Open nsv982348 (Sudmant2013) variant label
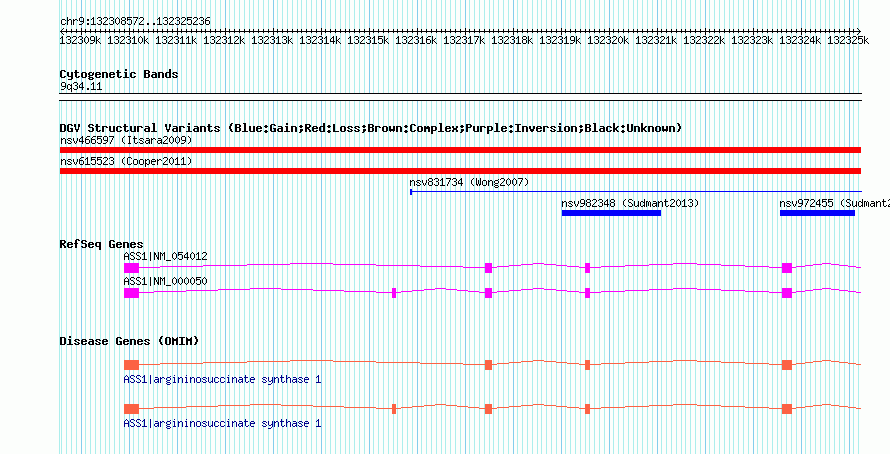Screen dimensions: 890x454 (630, 203)
